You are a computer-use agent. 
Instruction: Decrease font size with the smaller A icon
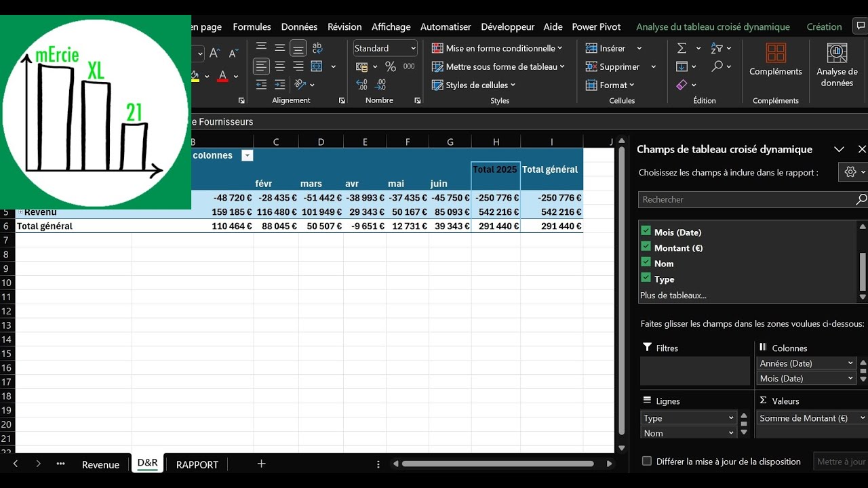pos(233,53)
